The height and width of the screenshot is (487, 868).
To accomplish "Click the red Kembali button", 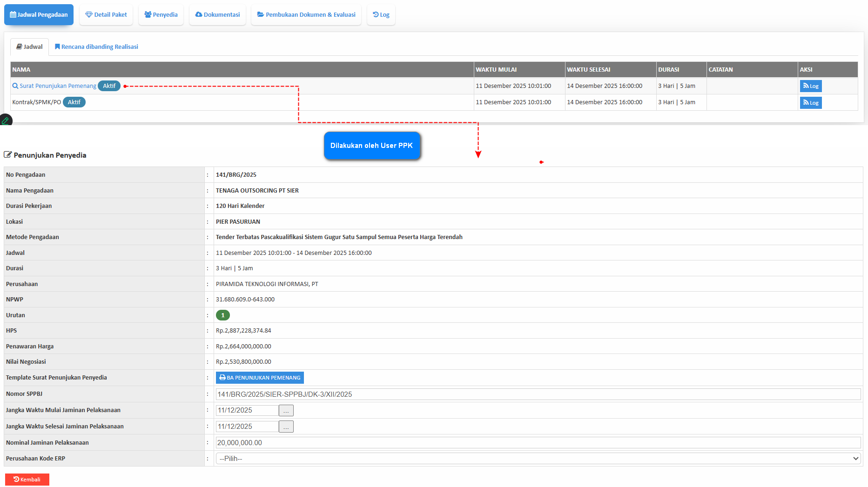I will click(27, 480).
